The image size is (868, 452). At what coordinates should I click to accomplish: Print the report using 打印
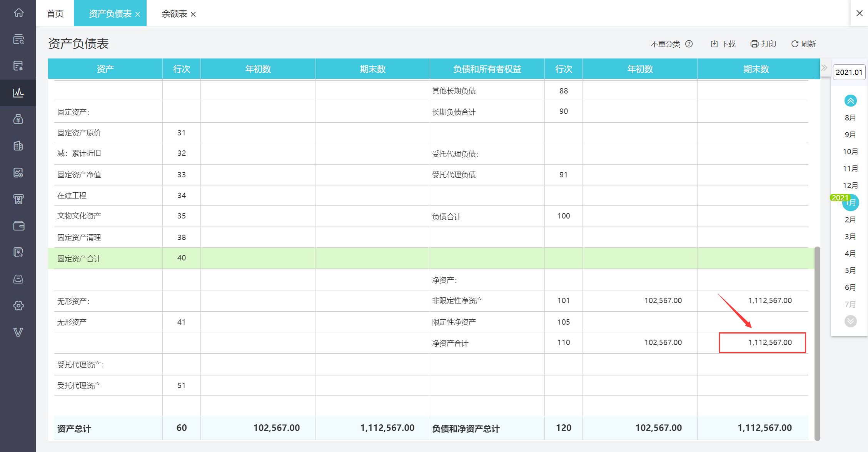763,44
